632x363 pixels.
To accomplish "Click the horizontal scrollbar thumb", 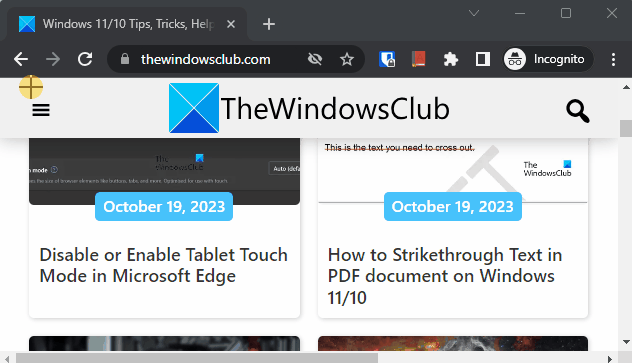I will point(197,358).
